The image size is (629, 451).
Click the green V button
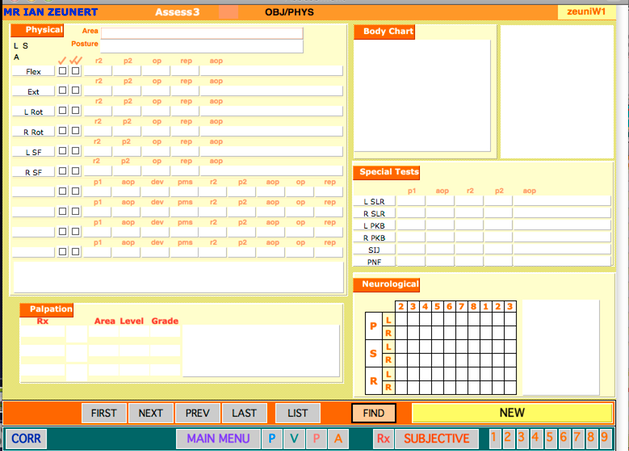tap(294, 439)
